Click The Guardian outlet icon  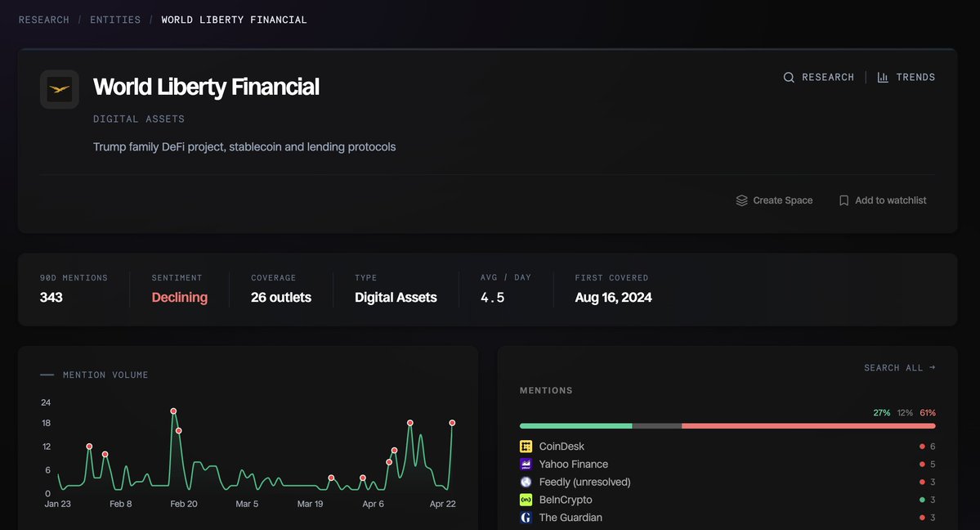(526, 518)
